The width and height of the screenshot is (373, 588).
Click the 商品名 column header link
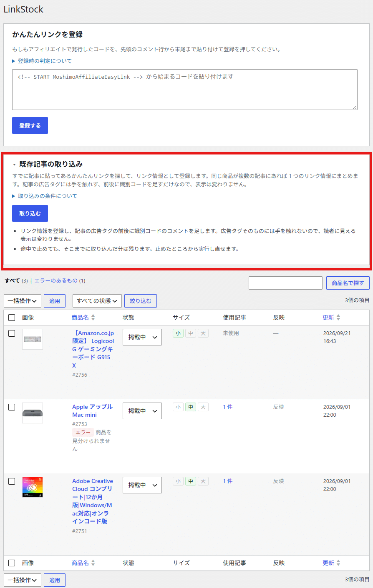coord(80,318)
